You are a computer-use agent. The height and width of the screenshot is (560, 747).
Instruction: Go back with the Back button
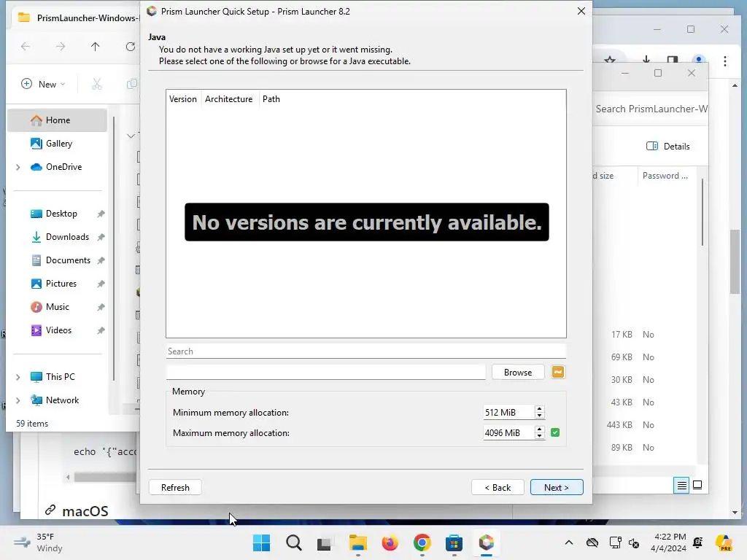point(498,487)
